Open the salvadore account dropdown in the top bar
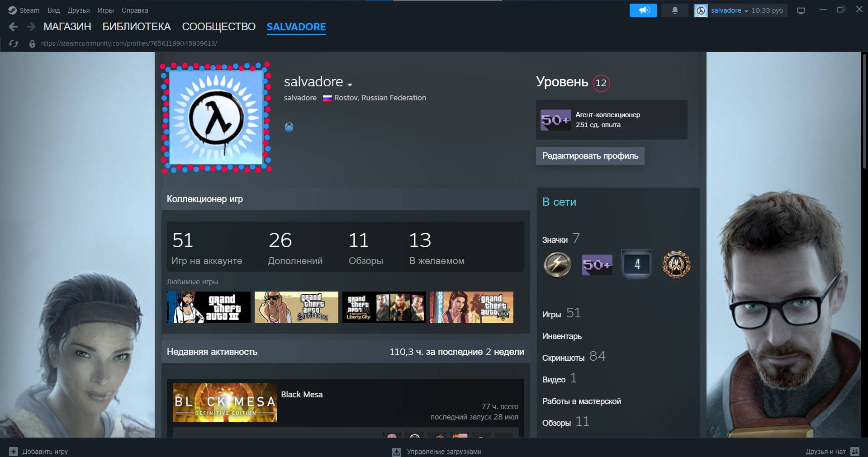 [729, 10]
